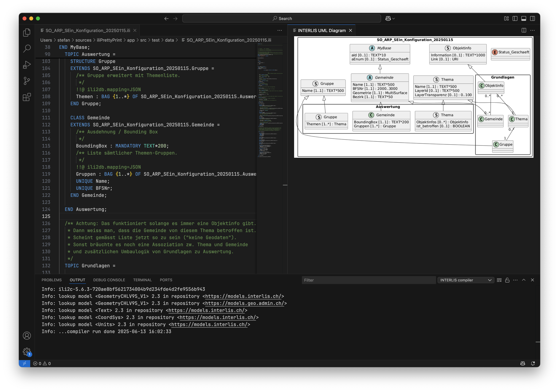Select the INTERLIS UML Diagram tab
Image resolution: width=559 pixels, height=392 pixels.
tap(321, 30)
